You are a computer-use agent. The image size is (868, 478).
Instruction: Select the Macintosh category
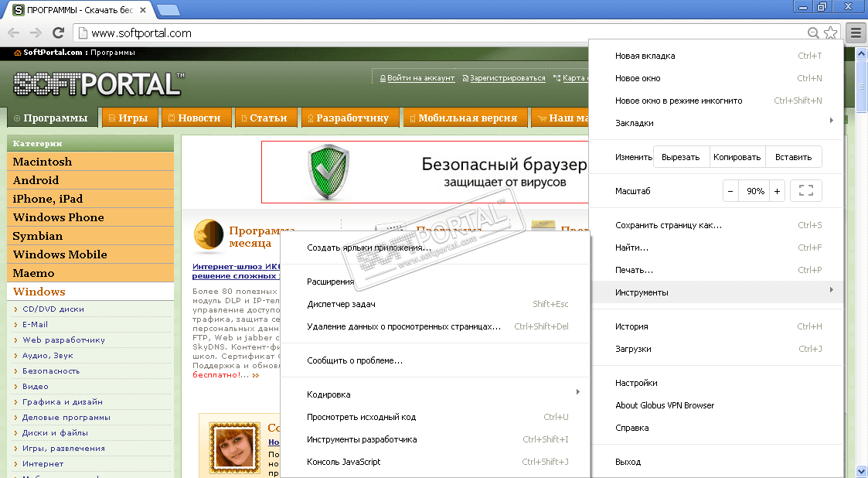90,162
